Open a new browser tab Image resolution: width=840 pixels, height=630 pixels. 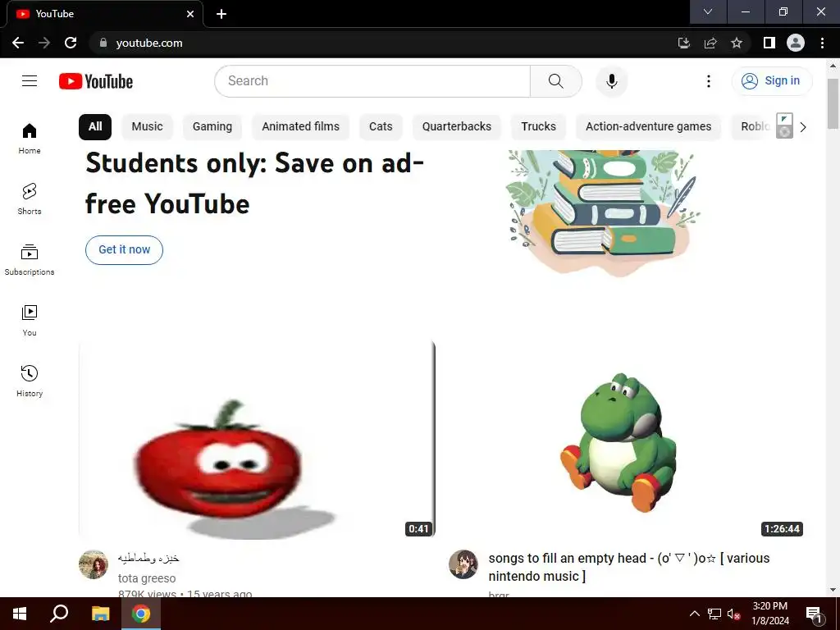coord(221,14)
